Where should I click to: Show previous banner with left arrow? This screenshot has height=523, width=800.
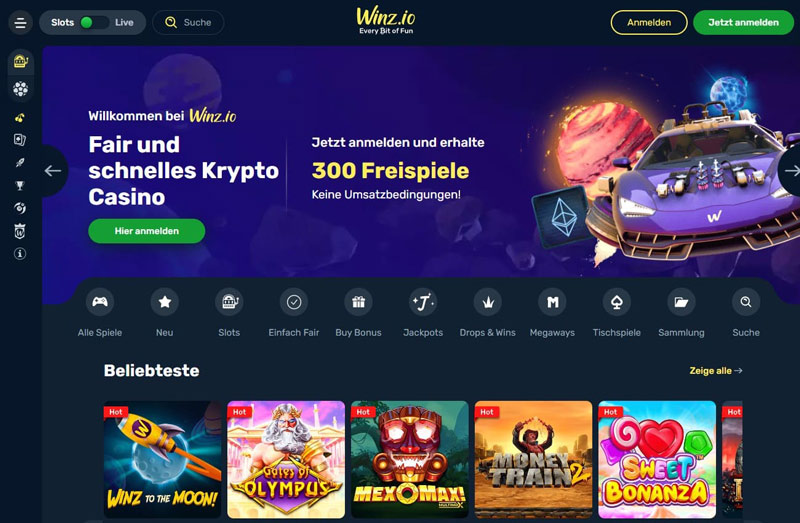coord(53,171)
